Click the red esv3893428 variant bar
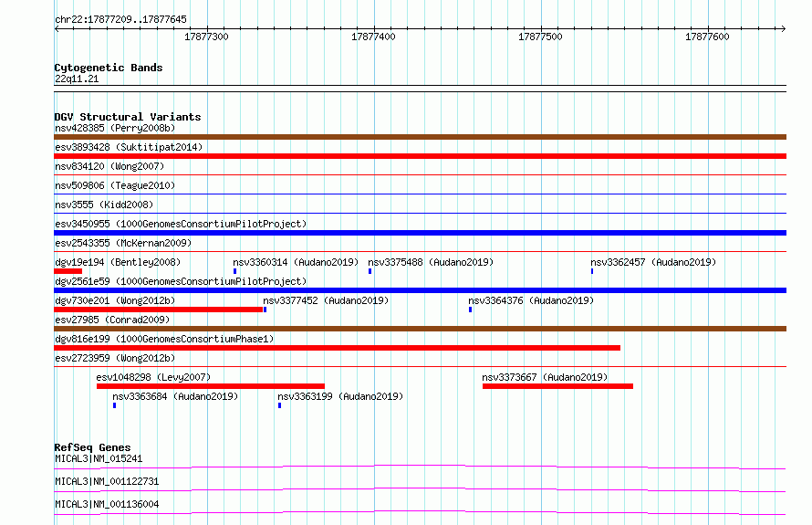This screenshot has width=812, height=525. tap(420, 156)
